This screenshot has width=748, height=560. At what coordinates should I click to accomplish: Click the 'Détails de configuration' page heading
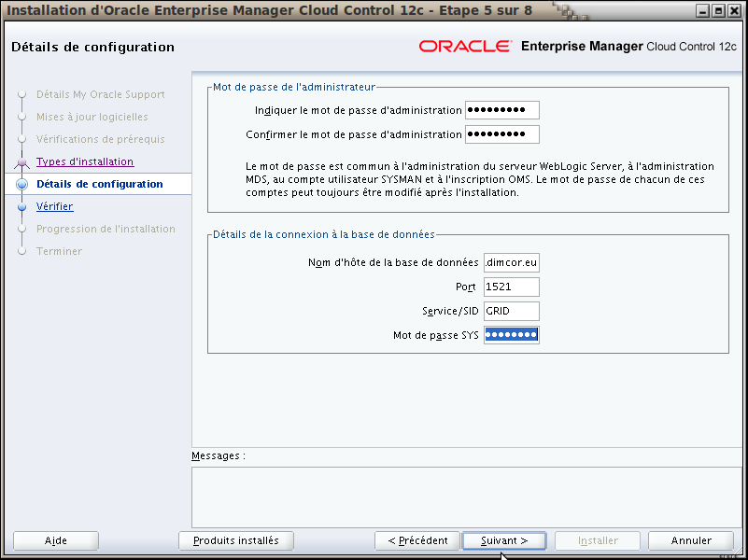(x=93, y=47)
